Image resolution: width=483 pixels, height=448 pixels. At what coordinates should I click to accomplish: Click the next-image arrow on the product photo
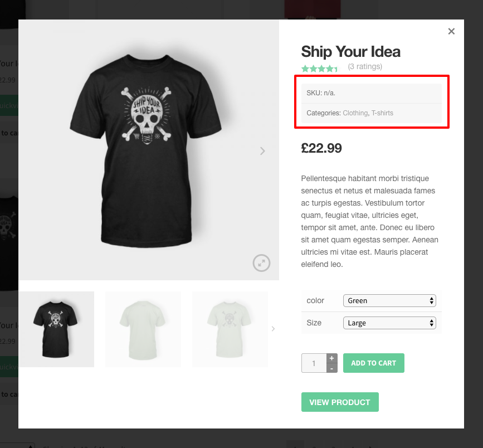click(262, 151)
